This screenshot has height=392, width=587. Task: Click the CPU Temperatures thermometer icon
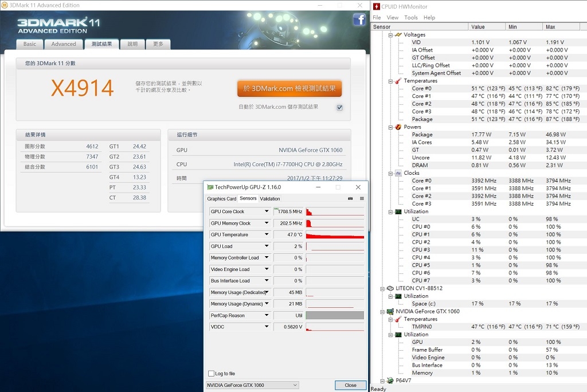[398, 81]
